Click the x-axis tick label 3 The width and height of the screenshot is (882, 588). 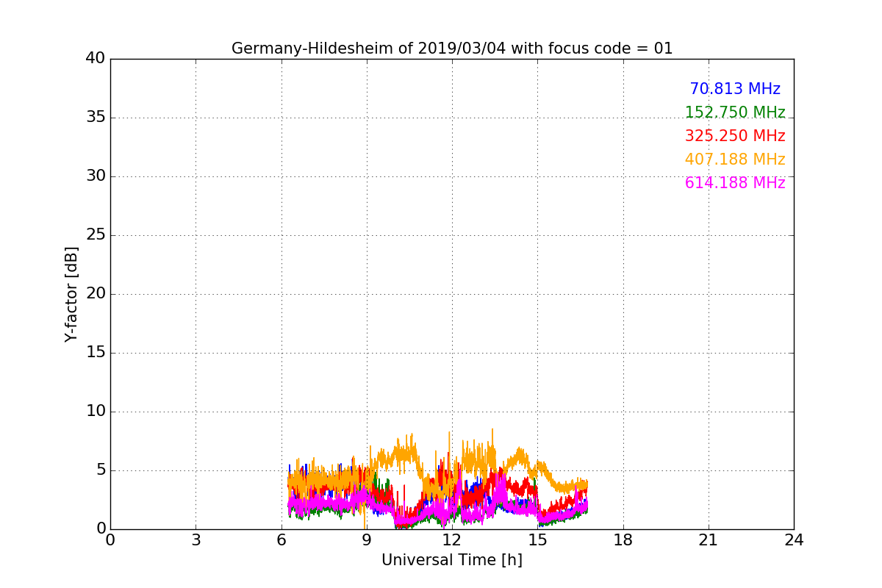(x=196, y=539)
